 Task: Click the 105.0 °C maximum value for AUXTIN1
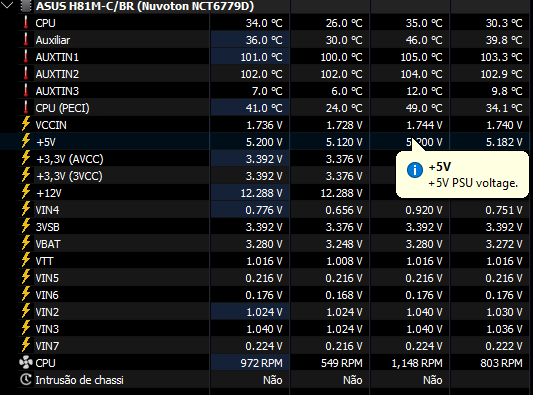tap(422, 57)
